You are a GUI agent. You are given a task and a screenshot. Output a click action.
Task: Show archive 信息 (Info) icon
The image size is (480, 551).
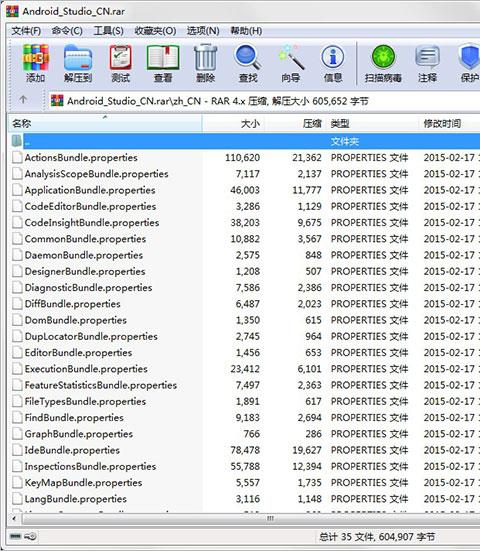[x=333, y=63]
